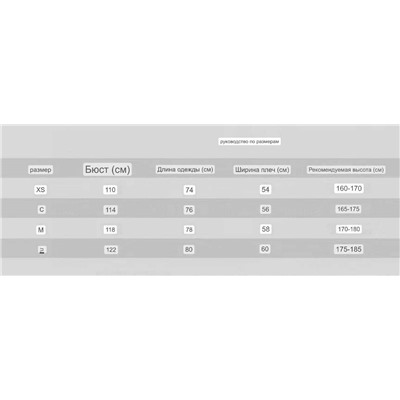Viewport: 400px width, 400px height.
Task: Click the height range 160-170
Action: coord(349,188)
